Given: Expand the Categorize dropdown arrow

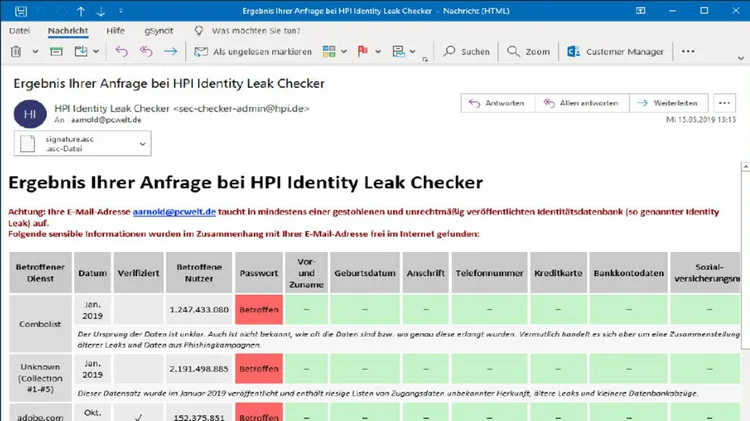Looking at the screenshot, I should tap(343, 52).
